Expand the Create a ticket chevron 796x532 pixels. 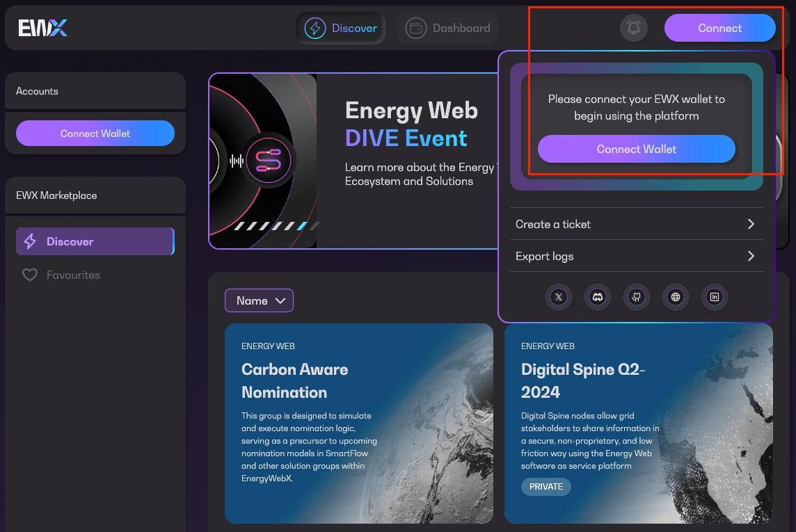pos(751,224)
